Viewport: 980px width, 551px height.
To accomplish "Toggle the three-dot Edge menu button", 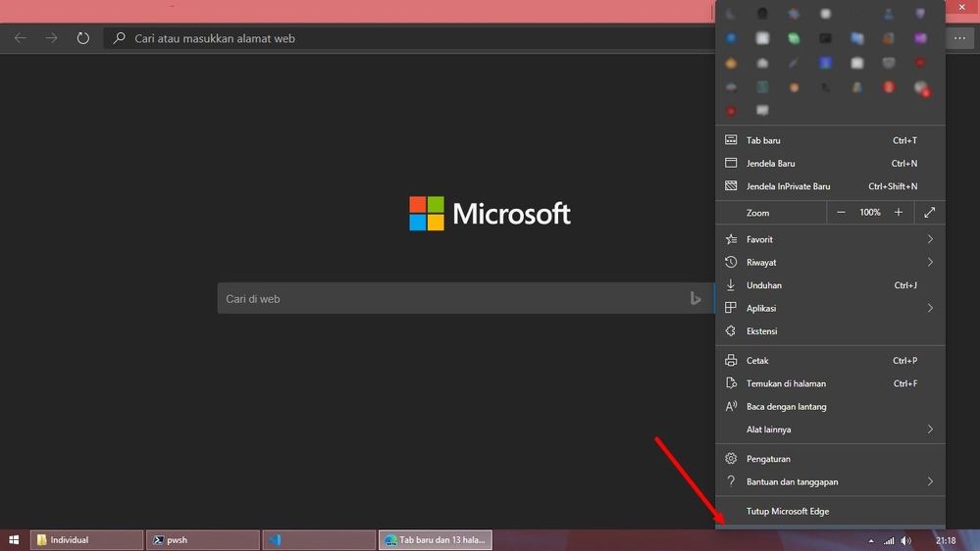I will coord(959,38).
